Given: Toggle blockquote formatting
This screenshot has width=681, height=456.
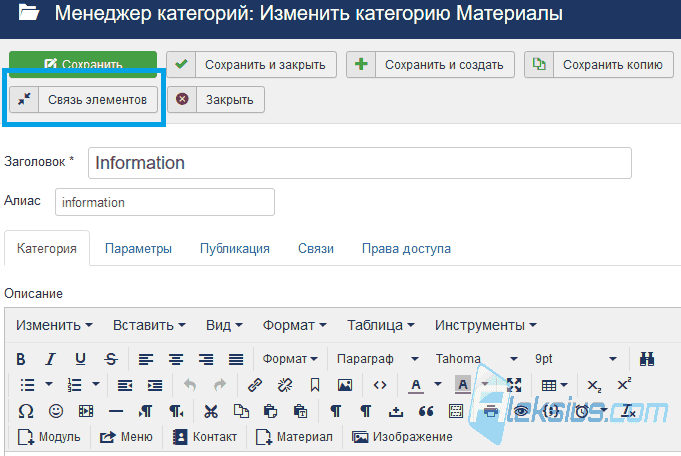Looking at the screenshot, I should coord(426,411).
